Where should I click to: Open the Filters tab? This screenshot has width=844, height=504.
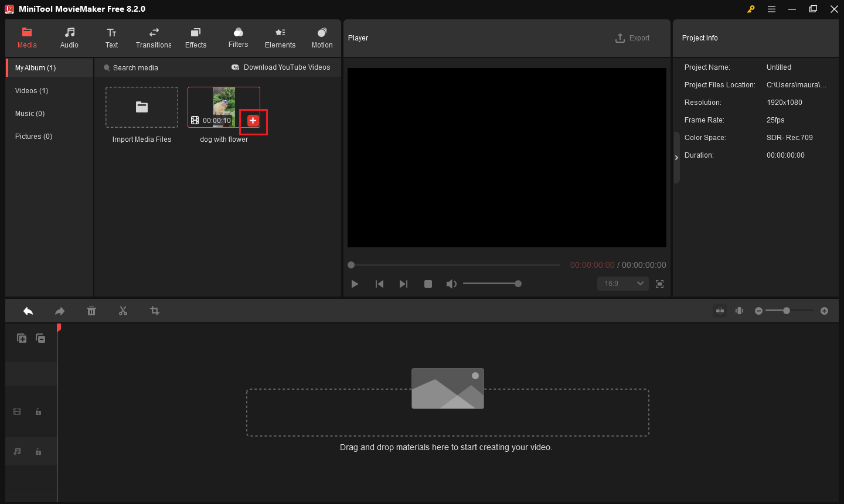click(238, 38)
